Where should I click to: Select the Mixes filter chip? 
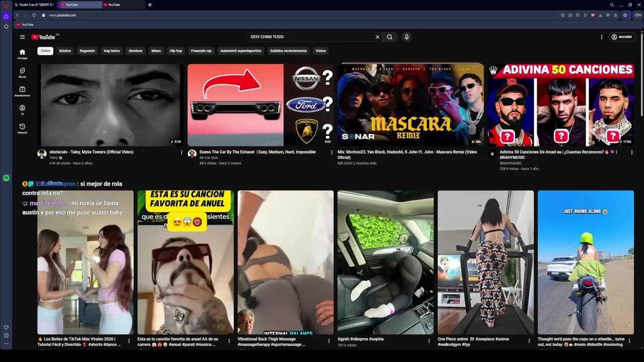coord(156,51)
